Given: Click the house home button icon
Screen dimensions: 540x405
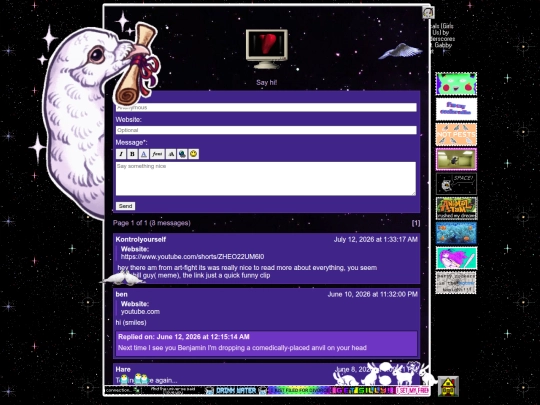Looking at the screenshot, I should [448, 386].
